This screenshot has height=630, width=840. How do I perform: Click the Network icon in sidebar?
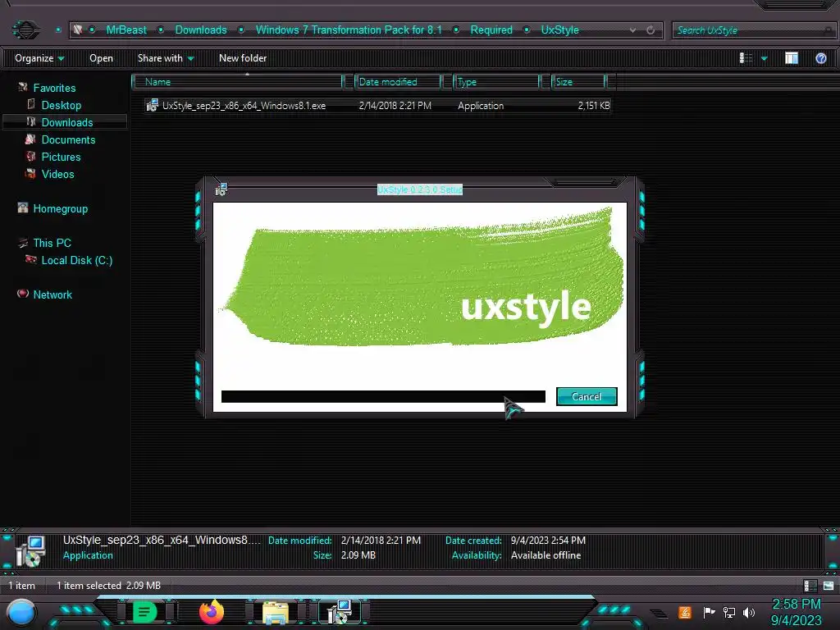point(22,294)
